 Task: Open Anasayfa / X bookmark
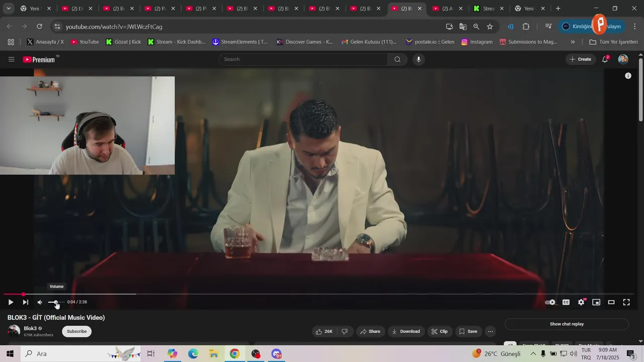click(x=45, y=42)
